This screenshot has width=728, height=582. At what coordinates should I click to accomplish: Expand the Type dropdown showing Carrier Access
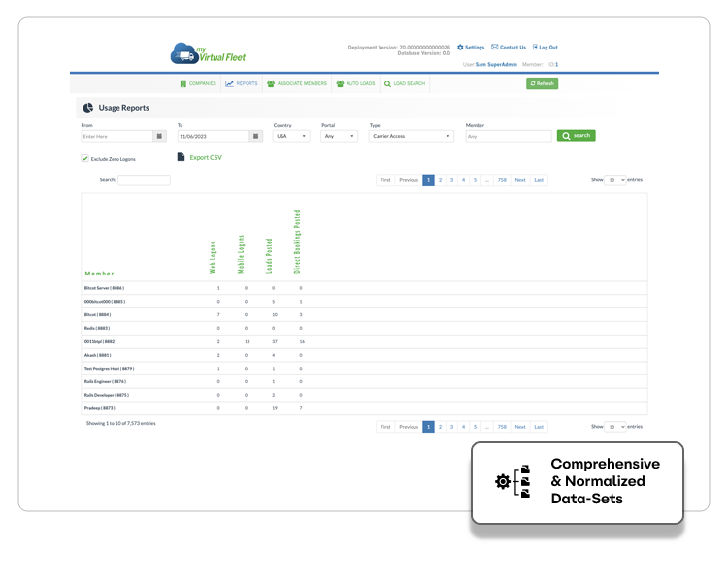[411, 136]
